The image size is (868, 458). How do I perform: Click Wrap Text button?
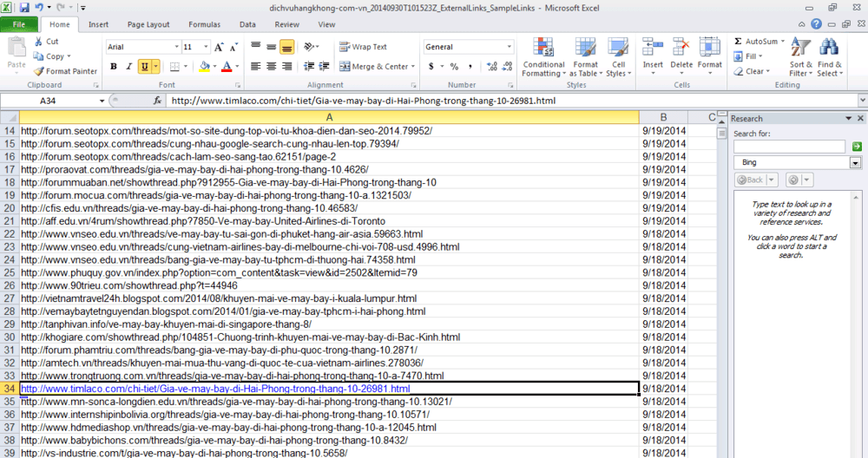[363, 47]
